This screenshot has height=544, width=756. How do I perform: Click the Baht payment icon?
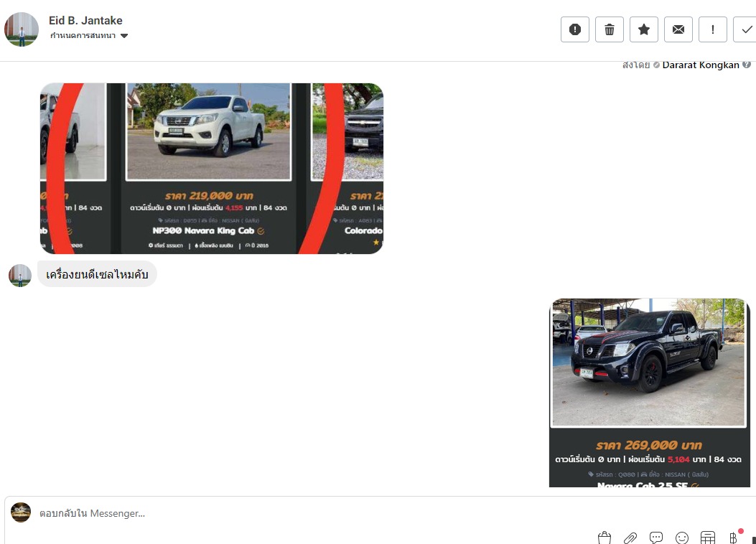(x=733, y=538)
